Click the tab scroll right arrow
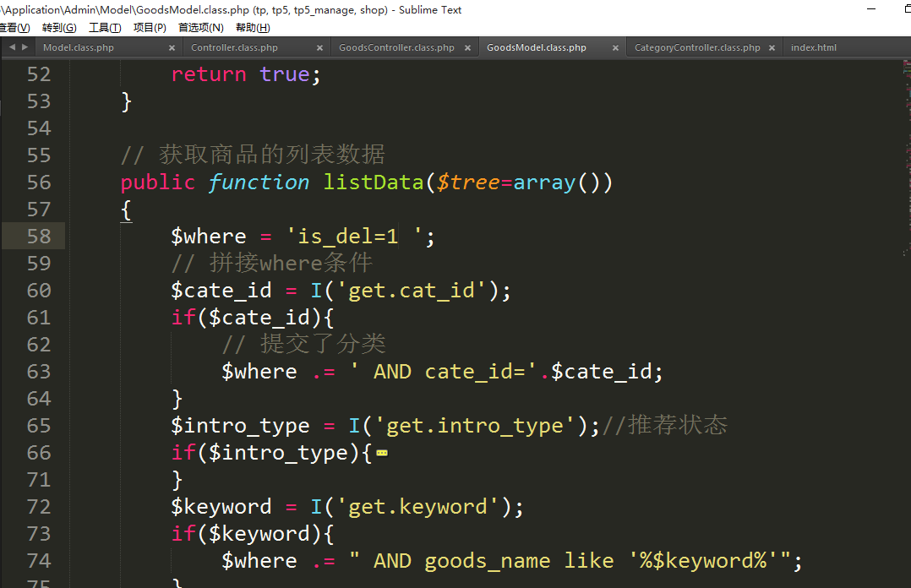This screenshot has width=911, height=588. click(x=25, y=47)
